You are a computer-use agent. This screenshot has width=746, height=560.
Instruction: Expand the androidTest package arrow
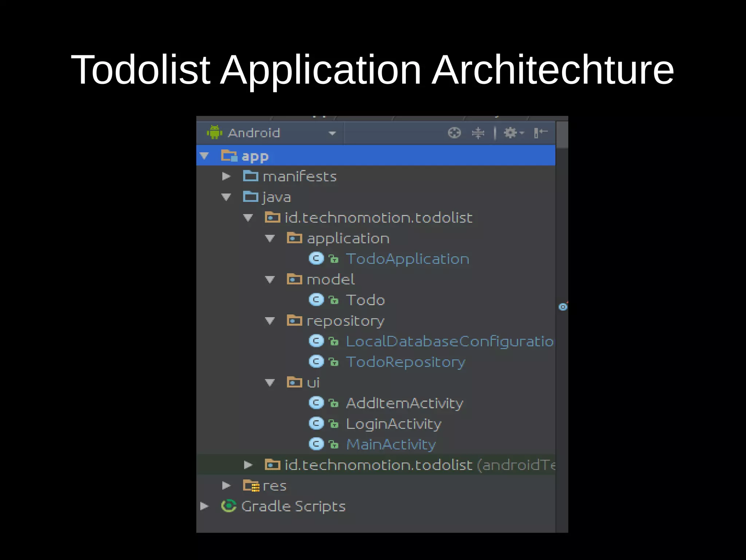tap(248, 465)
